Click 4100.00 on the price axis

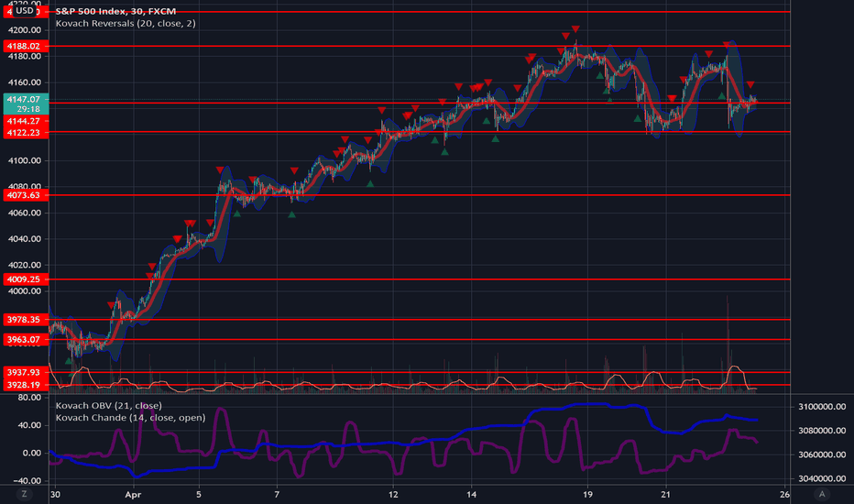[25, 160]
